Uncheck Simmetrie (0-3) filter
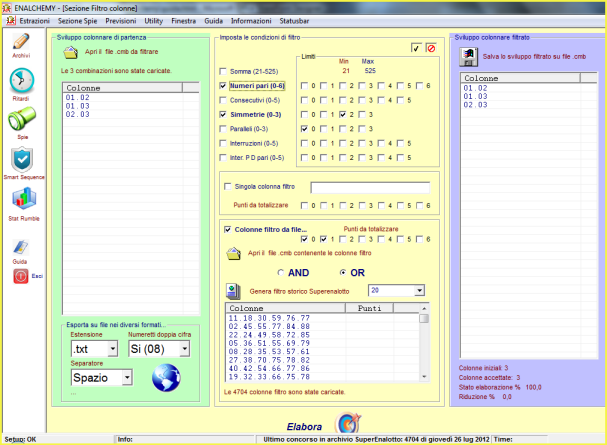607x445 pixels. [x=223, y=115]
